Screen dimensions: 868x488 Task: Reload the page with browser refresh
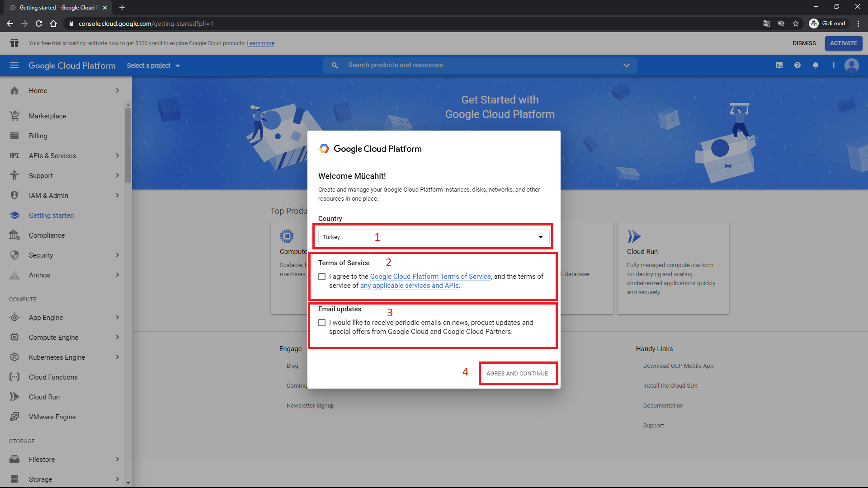click(39, 23)
